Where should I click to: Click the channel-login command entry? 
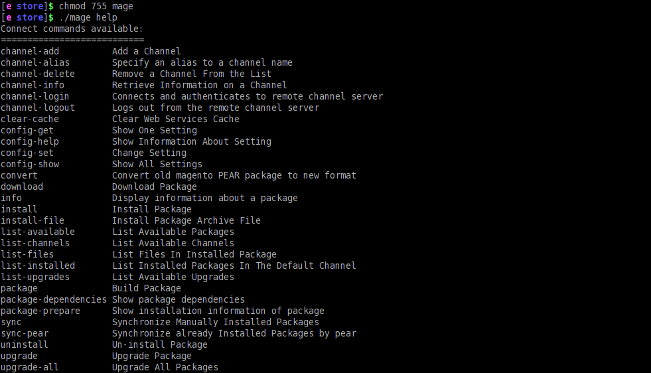pos(35,96)
